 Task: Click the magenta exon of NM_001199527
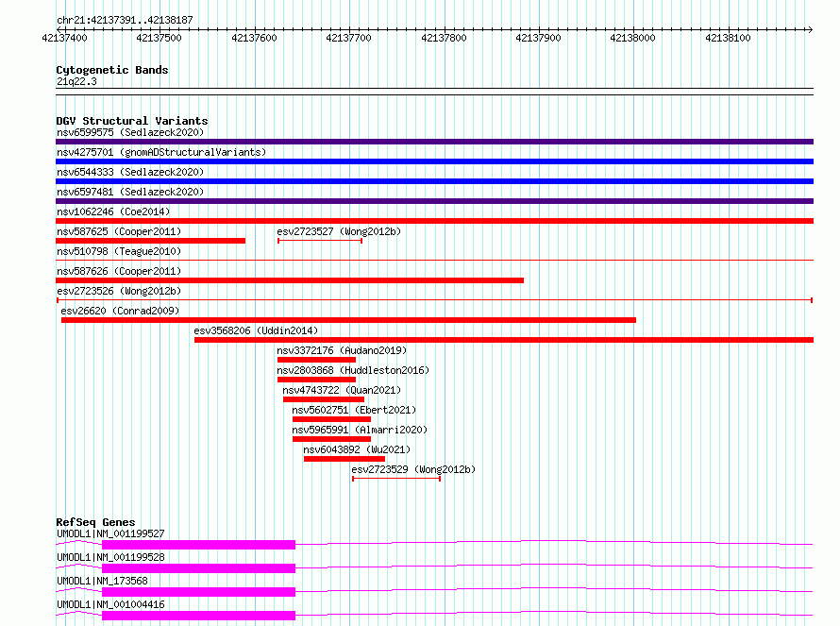(199, 545)
